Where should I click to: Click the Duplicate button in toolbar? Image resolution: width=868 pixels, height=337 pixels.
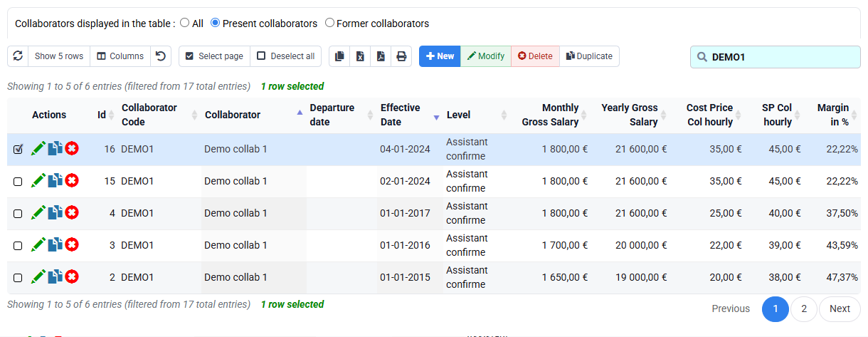[x=590, y=56]
